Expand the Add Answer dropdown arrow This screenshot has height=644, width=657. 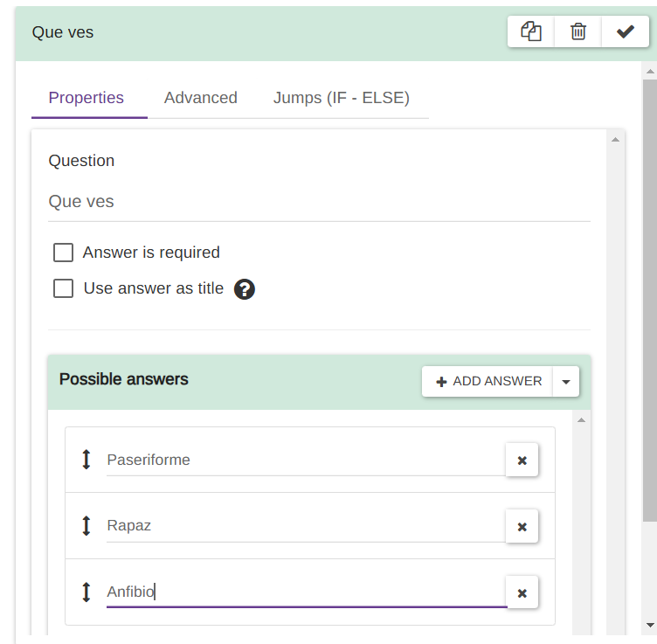(566, 382)
